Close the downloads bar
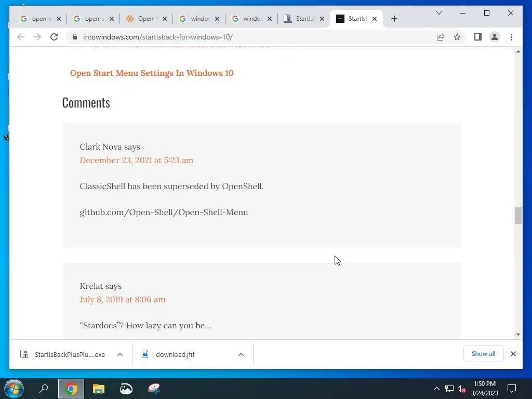The image size is (532, 399). [x=513, y=354]
